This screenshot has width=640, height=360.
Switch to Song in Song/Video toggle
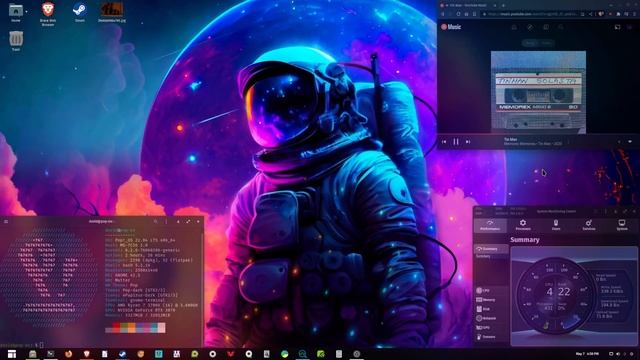(x=530, y=43)
